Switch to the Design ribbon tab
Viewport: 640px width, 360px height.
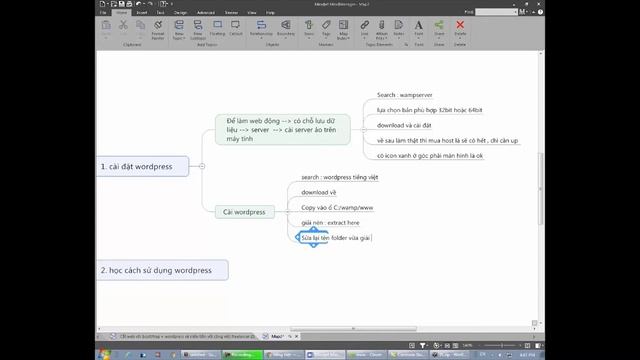click(180, 13)
